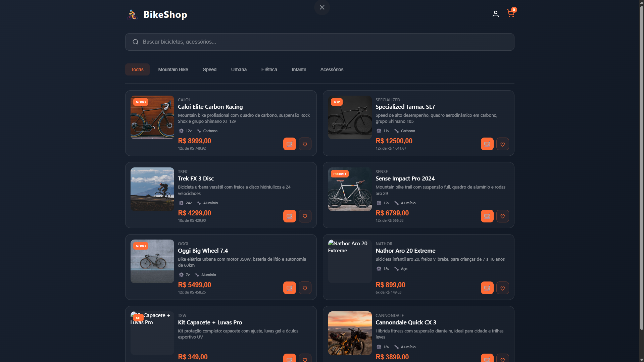The height and width of the screenshot is (362, 644).
Task: Click the R$ 12500,00 price
Action: pyautogui.click(x=394, y=141)
